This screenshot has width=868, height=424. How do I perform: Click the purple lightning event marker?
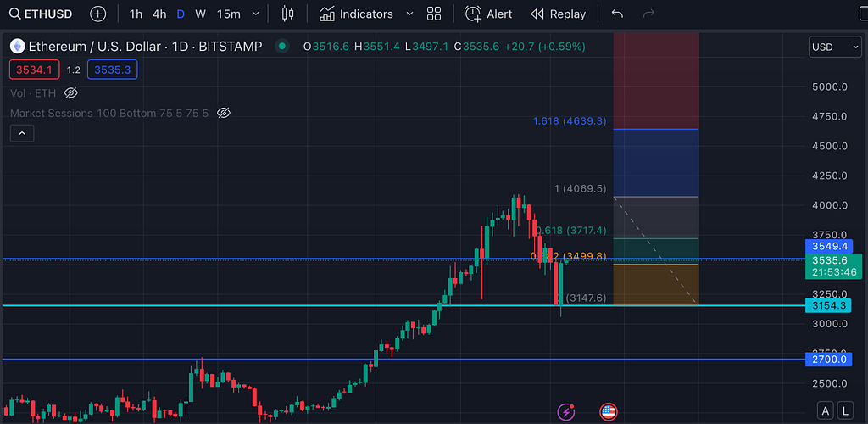[565, 411]
